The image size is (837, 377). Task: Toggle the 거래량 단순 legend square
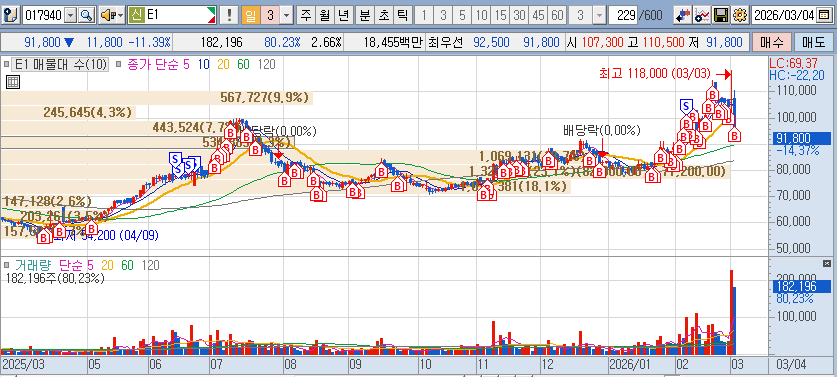(6, 265)
